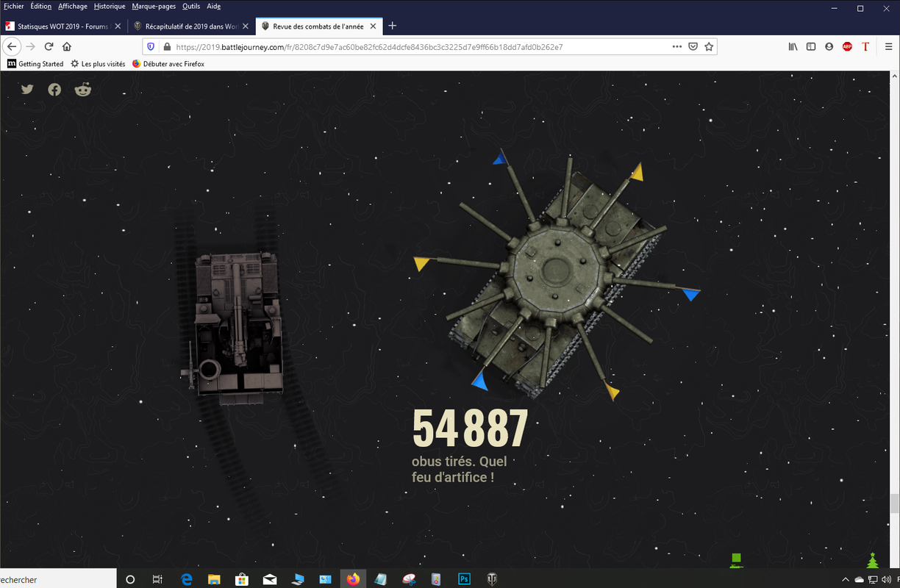The height and width of the screenshot is (588, 900).
Task: Open the Marque-pages menu
Action: tap(154, 6)
